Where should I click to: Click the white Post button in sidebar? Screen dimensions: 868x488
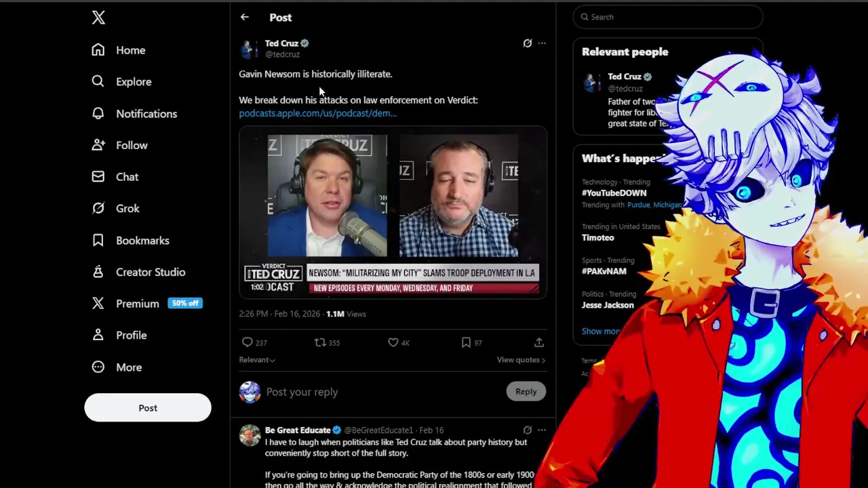point(148,407)
